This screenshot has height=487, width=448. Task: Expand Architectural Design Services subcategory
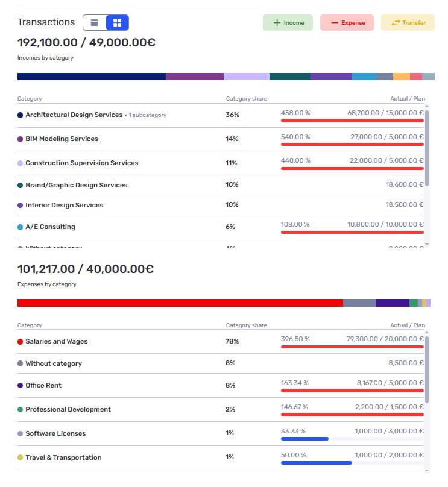147,115
